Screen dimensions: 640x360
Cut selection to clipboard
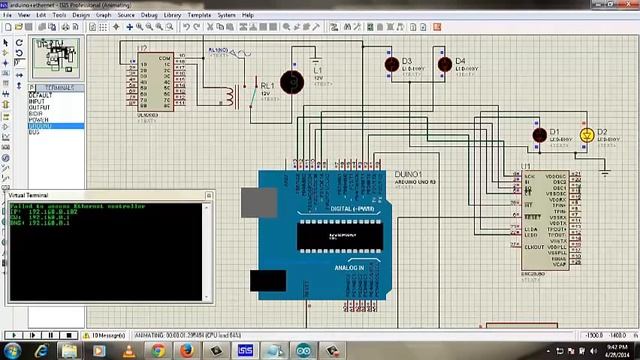pos(210,27)
